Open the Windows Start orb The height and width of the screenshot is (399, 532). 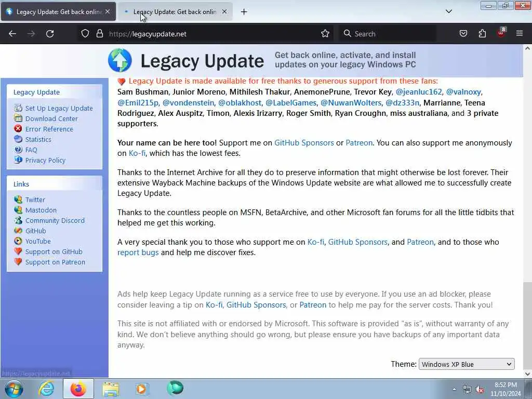tap(14, 389)
